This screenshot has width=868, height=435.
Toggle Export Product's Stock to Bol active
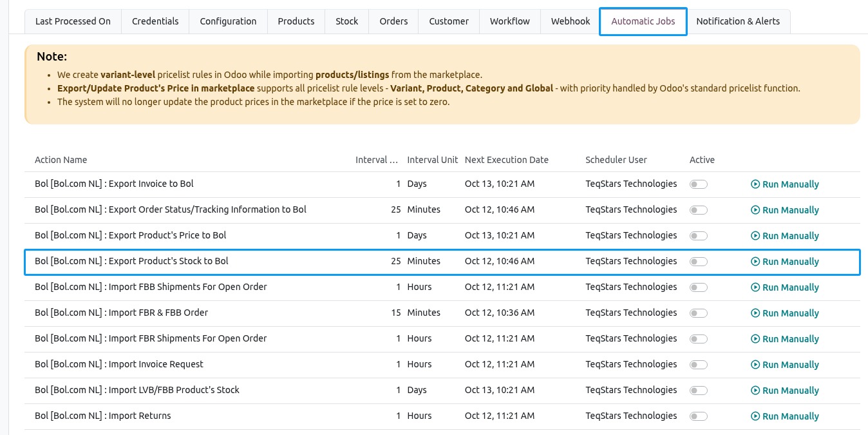tap(699, 262)
